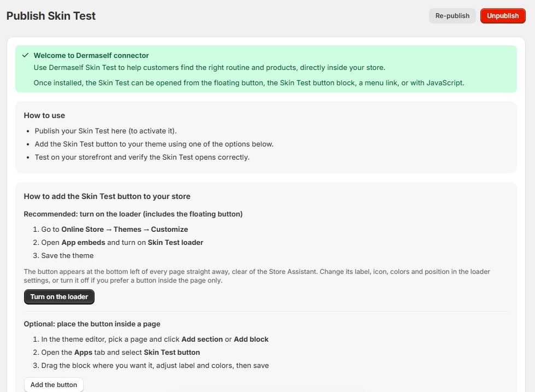This screenshot has width=535, height=392.
Task: Click step mentioning Add section or Add block
Action: [155, 340]
